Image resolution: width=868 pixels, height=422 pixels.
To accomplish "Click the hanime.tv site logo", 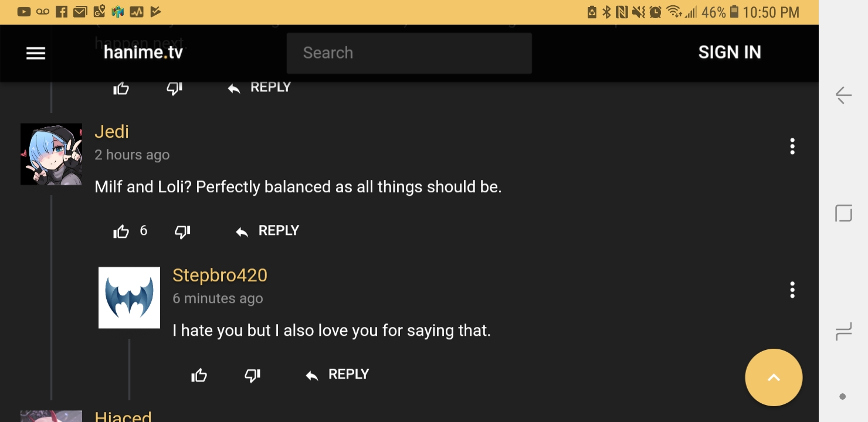I will point(143,53).
